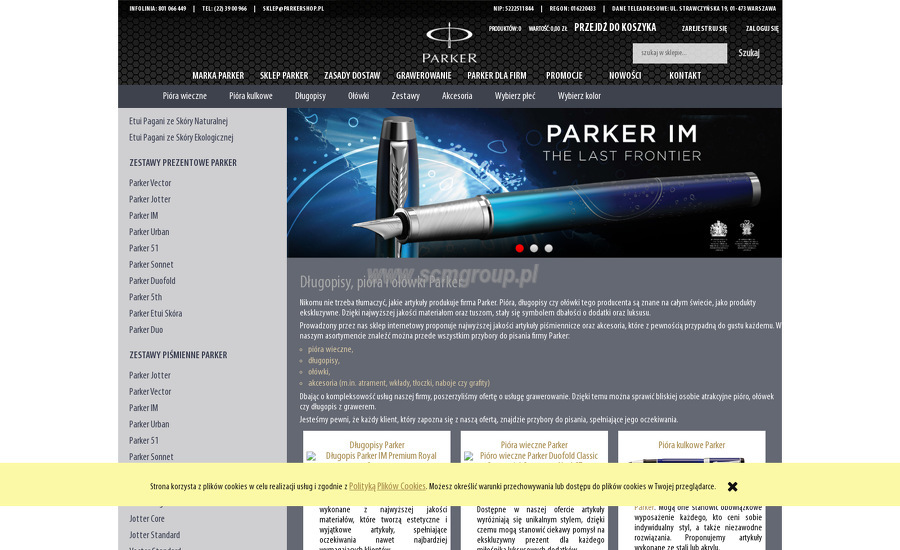The image size is (900, 550).
Task: Select Parker 5th sidebar link
Action: [x=146, y=297]
